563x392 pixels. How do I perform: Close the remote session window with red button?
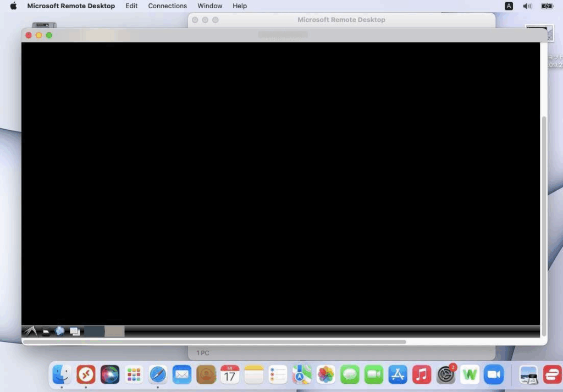click(29, 35)
